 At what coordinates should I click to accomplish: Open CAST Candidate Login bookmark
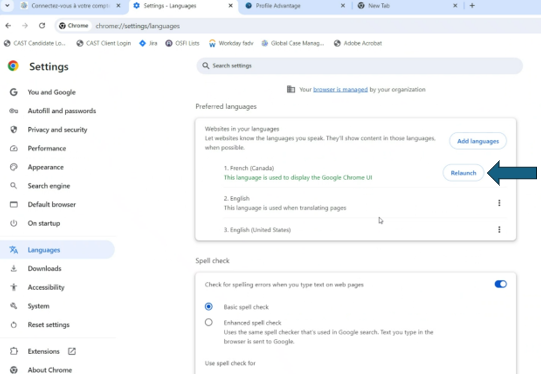(35, 43)
